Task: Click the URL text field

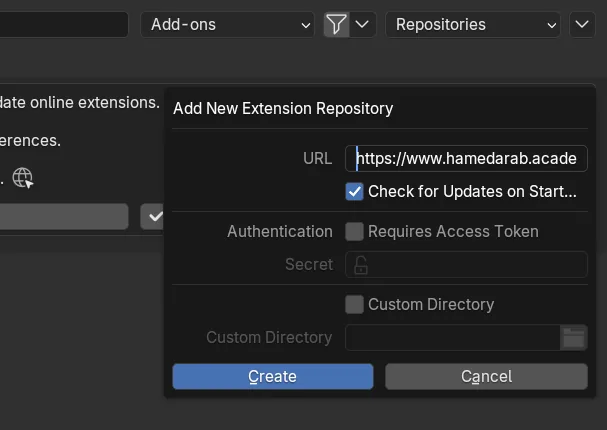Action: 466,158
